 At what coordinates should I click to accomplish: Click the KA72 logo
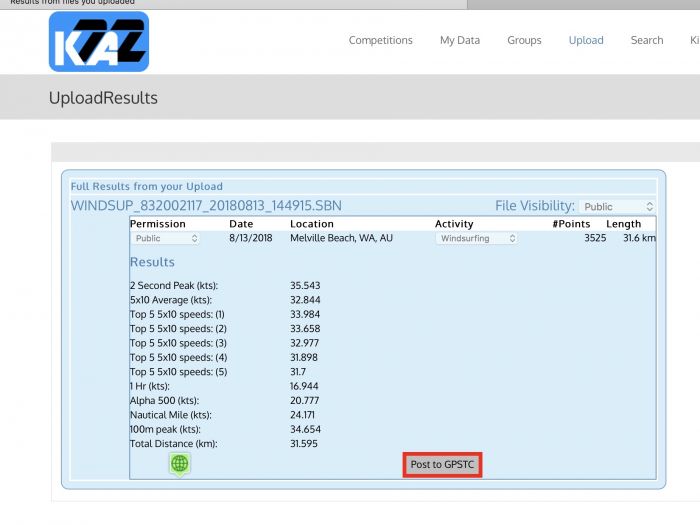click(x=98, y=41)
